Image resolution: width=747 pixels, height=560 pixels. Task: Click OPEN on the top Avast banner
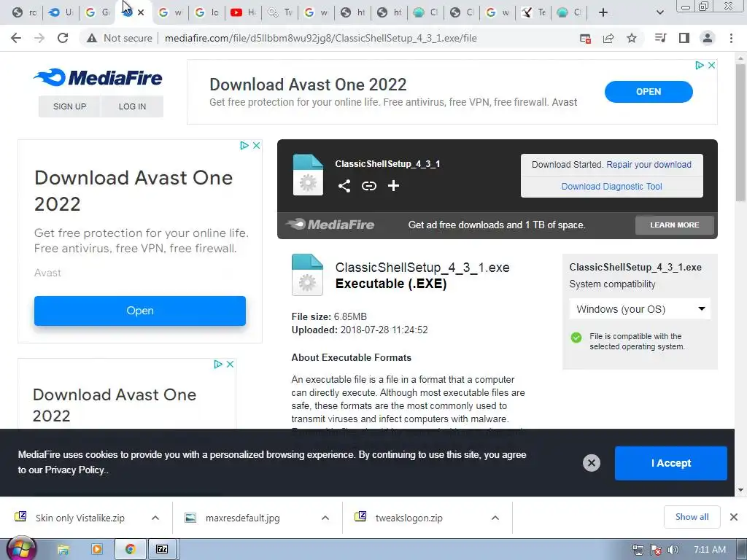coord(649,91)
